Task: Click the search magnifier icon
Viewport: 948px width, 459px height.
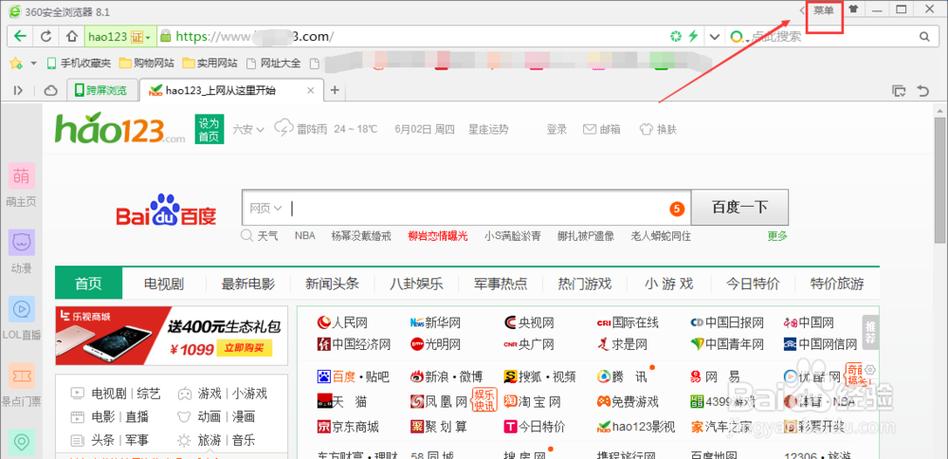Action: (x=924, y=36)
